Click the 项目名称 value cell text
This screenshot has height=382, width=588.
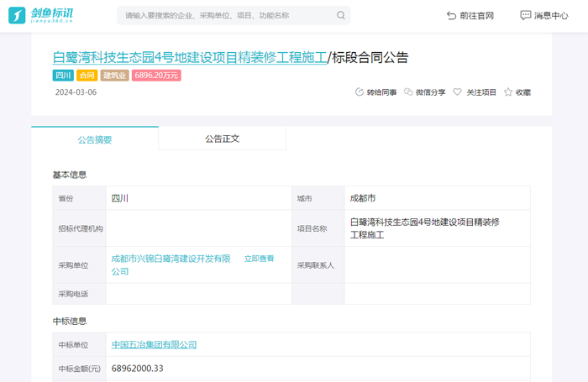point(425,228)
